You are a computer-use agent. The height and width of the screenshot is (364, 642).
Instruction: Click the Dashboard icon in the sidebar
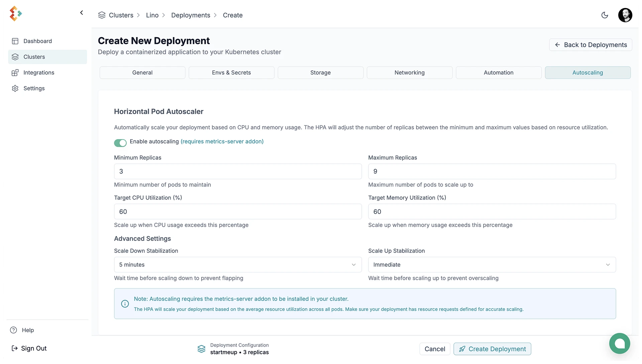pos(15,41)
